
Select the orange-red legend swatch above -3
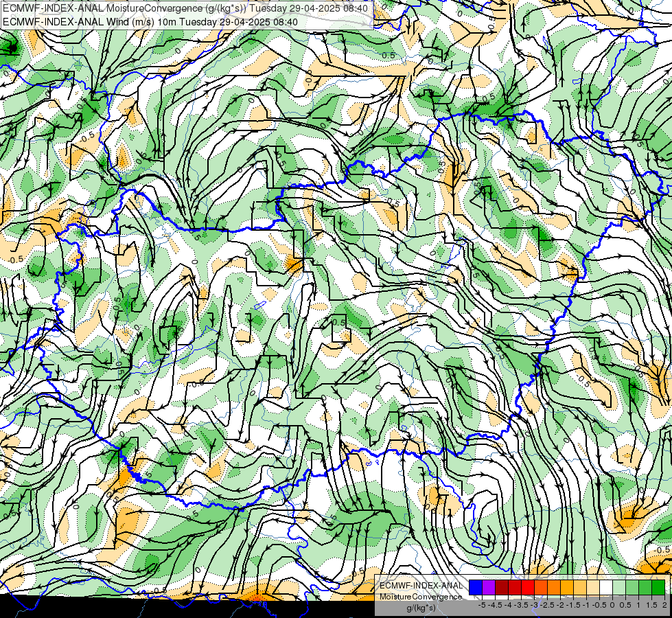[541, 588]
